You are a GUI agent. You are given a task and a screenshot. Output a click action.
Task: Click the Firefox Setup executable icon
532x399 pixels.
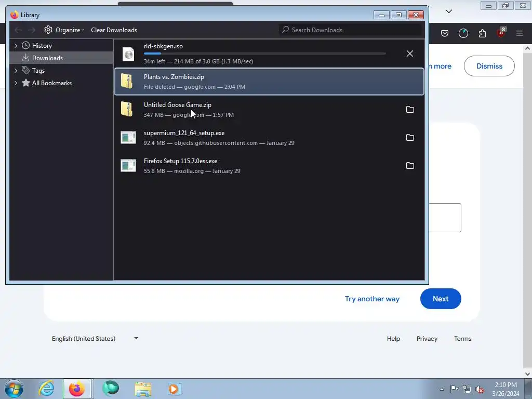point(128,166)
